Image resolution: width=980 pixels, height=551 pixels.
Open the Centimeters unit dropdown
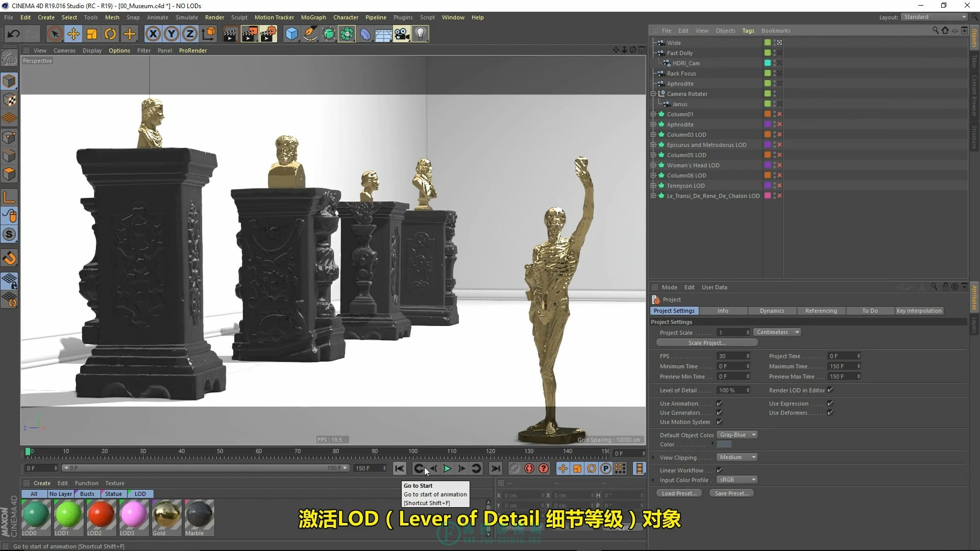click(777, 332)
